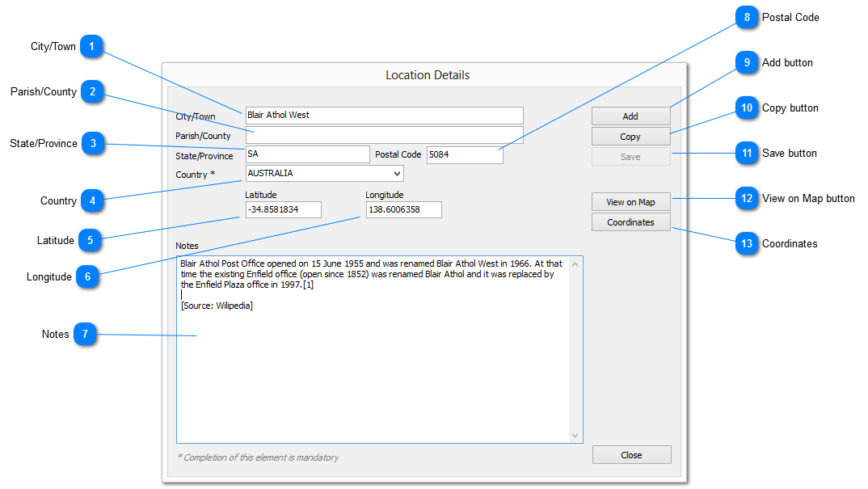This screenshot has height=489, width=868.
Task: Select the Latitude input box
Action: point(283,210)
